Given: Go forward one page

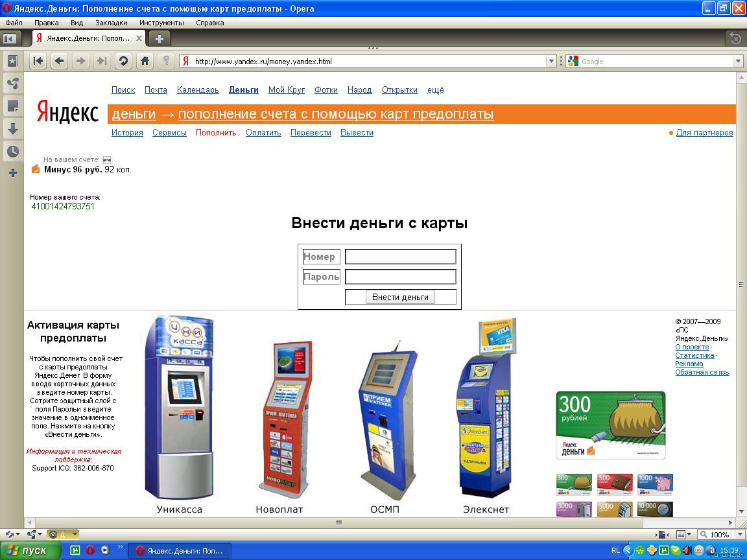Looking at the screenshot, I should 81,61.
